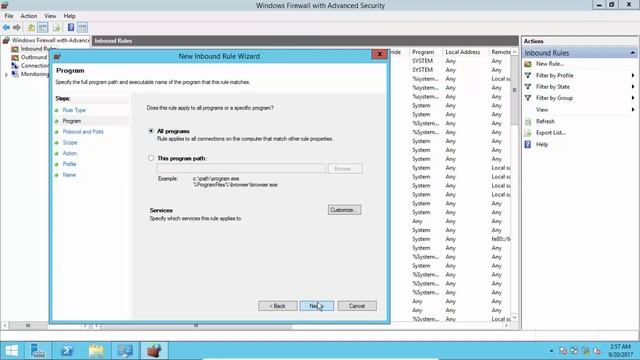Click the Outbound Rules tree icon
The height and width of the screenshot is (360, 640).
coord(15,58)
